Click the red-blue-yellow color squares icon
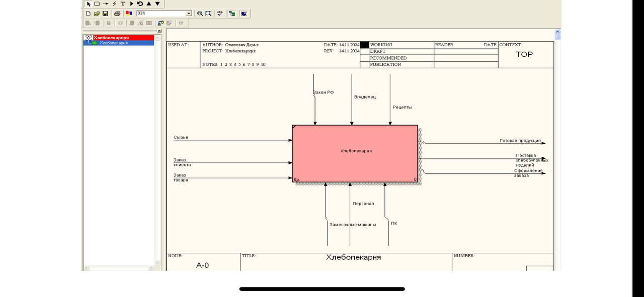 click(x=129, y=13)
